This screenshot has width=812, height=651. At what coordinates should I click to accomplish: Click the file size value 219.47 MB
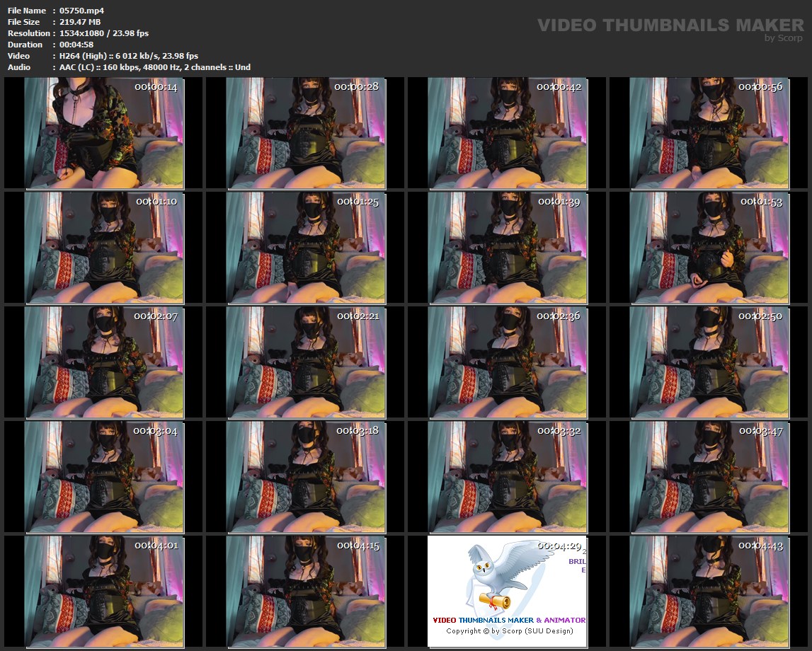80,22
